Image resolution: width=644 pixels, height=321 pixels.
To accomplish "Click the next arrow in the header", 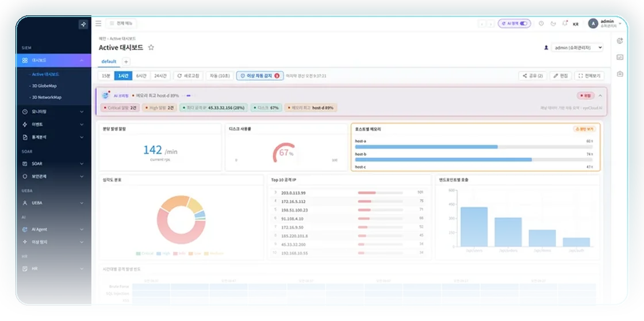I will point(490,24).
